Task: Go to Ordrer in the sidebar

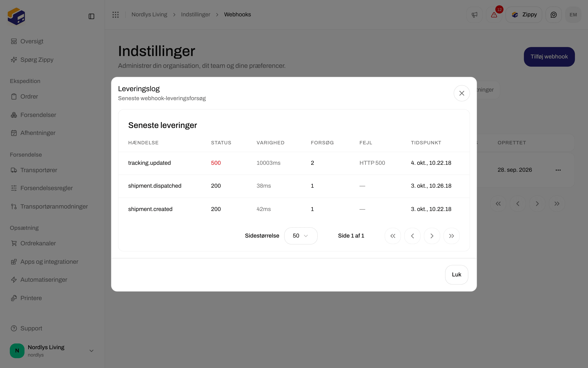Action: (52, 97)
